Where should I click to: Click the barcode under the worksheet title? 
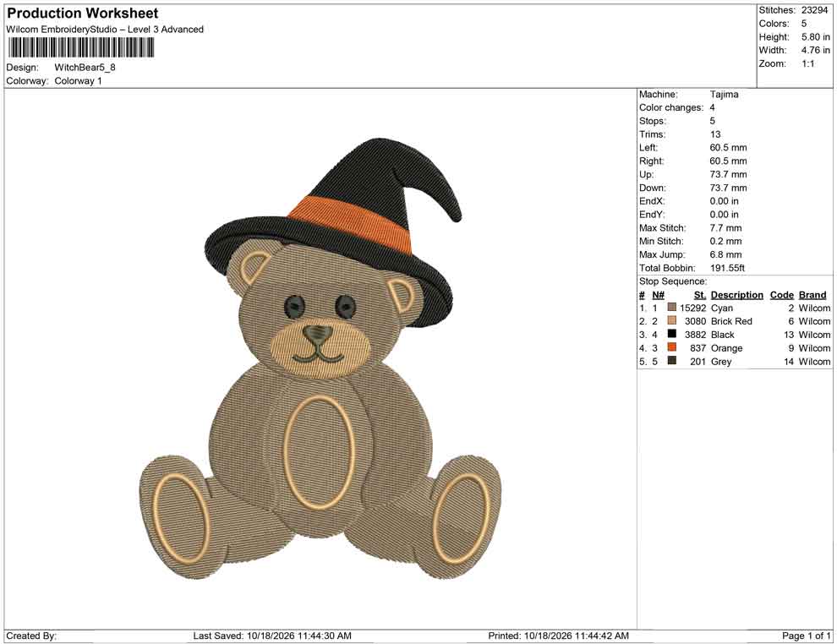point(80,48)
